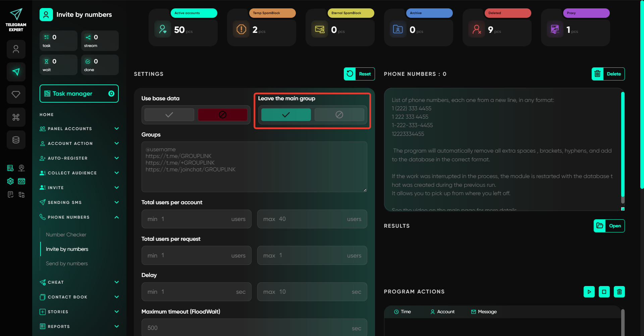
Task: Open Number Checker from sidebar
Action: click(66, 235)
